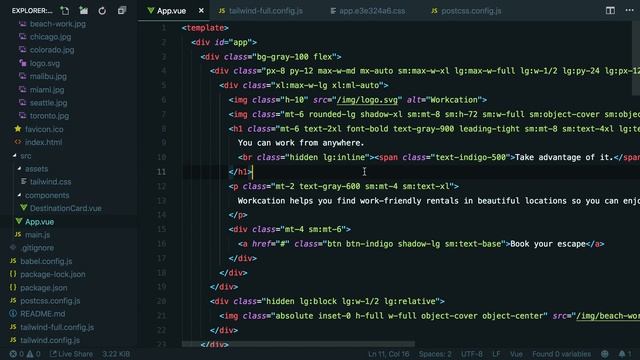
Task: Click the New File icon in Explorer
Action: pos(64,11)
